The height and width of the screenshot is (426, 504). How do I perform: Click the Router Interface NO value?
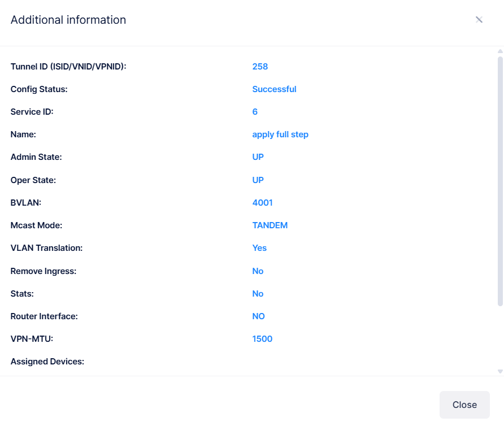click(258, 316)
